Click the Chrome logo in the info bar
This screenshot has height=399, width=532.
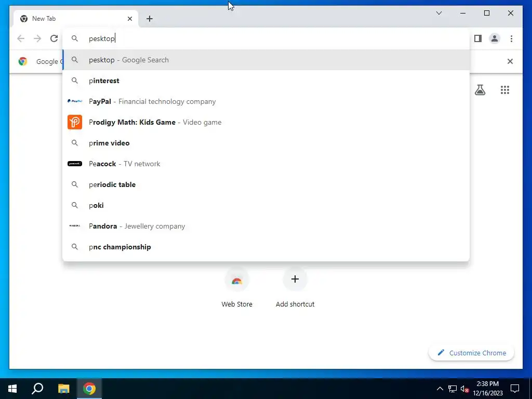(23, 61)
